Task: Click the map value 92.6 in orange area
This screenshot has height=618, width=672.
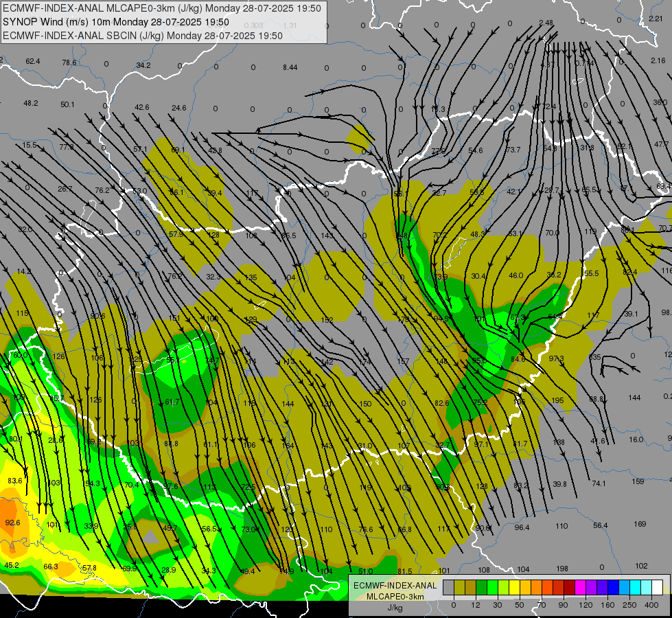Action: coord(12,523)
